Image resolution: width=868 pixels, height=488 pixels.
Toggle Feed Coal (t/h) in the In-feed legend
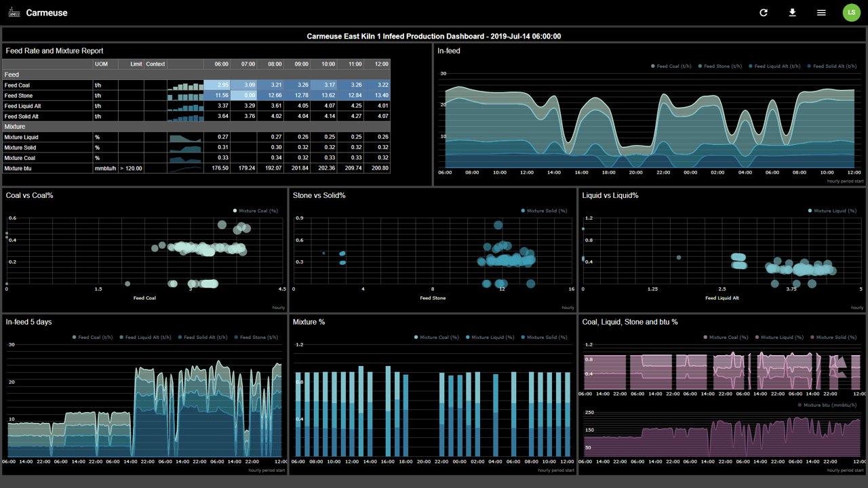coord(671,66)
